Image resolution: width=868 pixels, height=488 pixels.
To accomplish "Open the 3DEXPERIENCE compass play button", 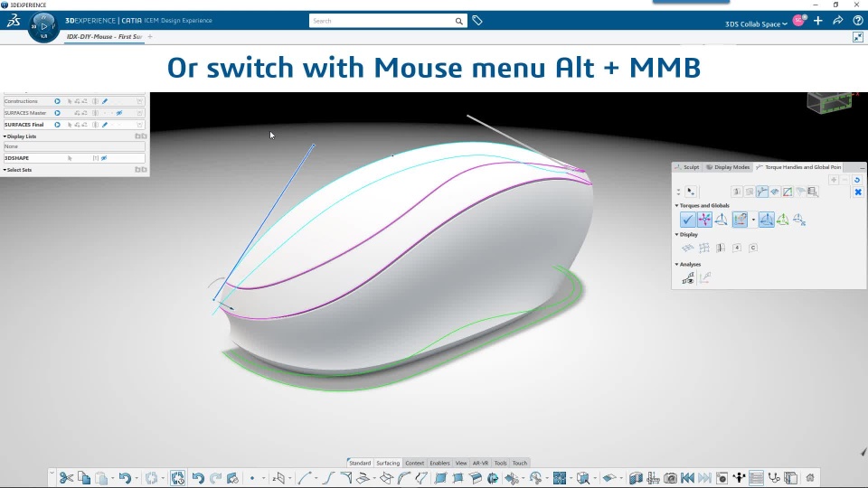I will click(x=43, y=26).
